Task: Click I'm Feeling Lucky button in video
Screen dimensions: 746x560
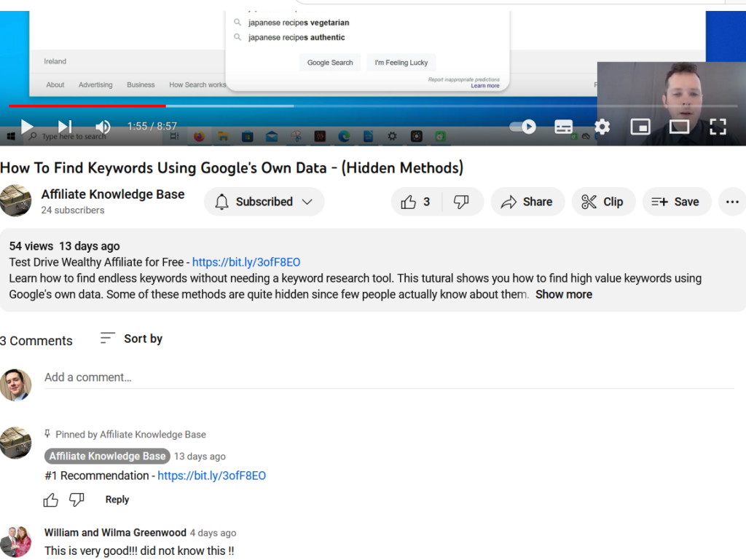Action: (x=401, y=63)
